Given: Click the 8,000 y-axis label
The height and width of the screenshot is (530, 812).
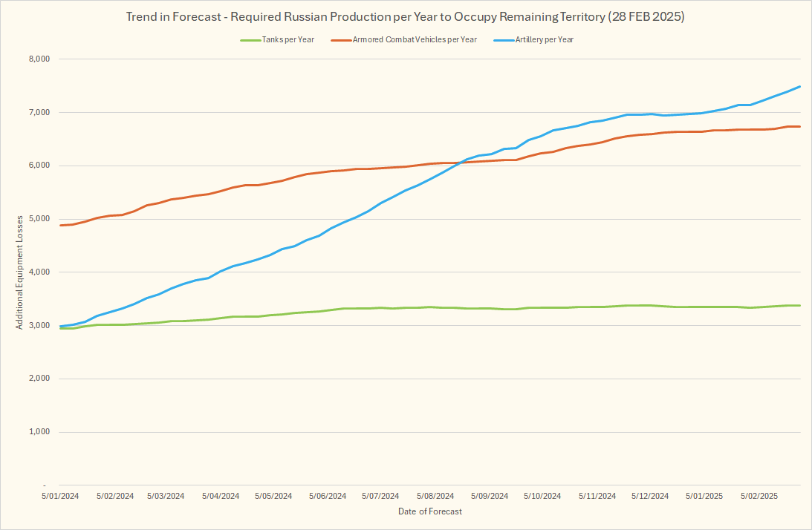Looking at the screenshot, I should (39, 59).
